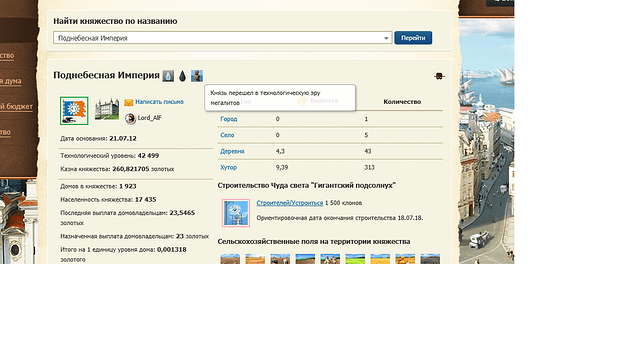Screen dimensions: 640x360
Task: Open the principality name dropdown arrow
Action: [x=386, y=38]
